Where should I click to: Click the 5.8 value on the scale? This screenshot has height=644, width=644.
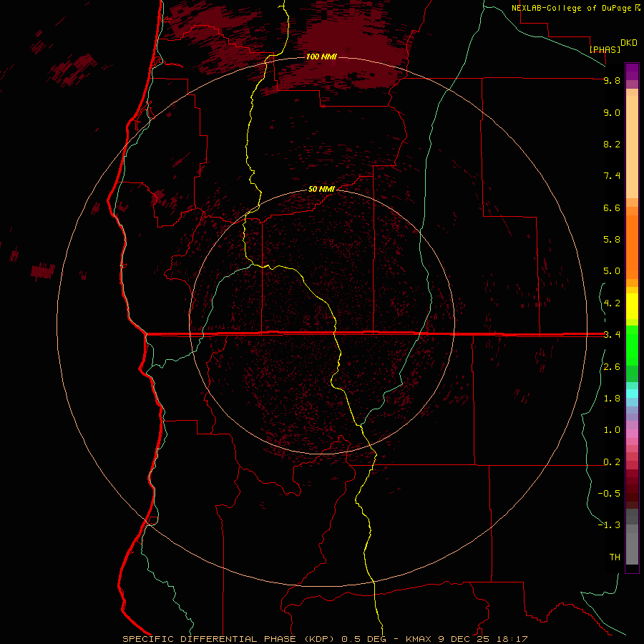(612, 240)
